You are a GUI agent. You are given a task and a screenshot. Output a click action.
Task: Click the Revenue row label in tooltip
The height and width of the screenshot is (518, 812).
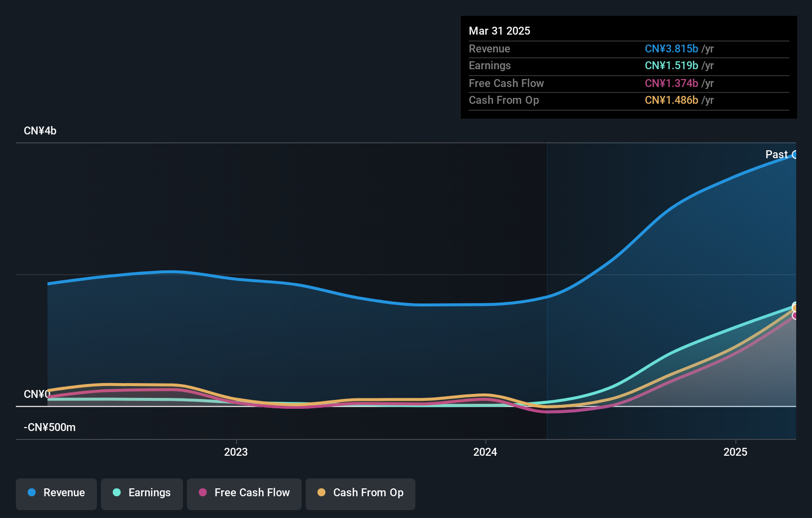tap(489, 48)
